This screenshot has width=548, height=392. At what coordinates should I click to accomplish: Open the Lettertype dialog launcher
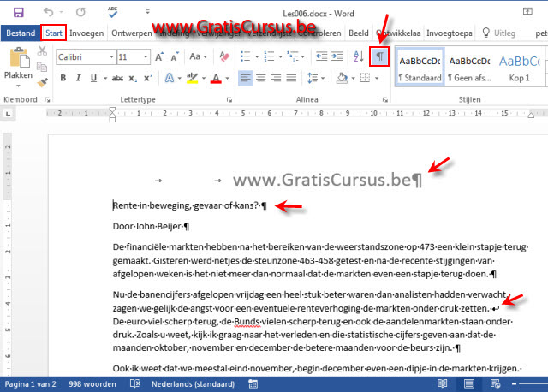click(x=229, y=100)
